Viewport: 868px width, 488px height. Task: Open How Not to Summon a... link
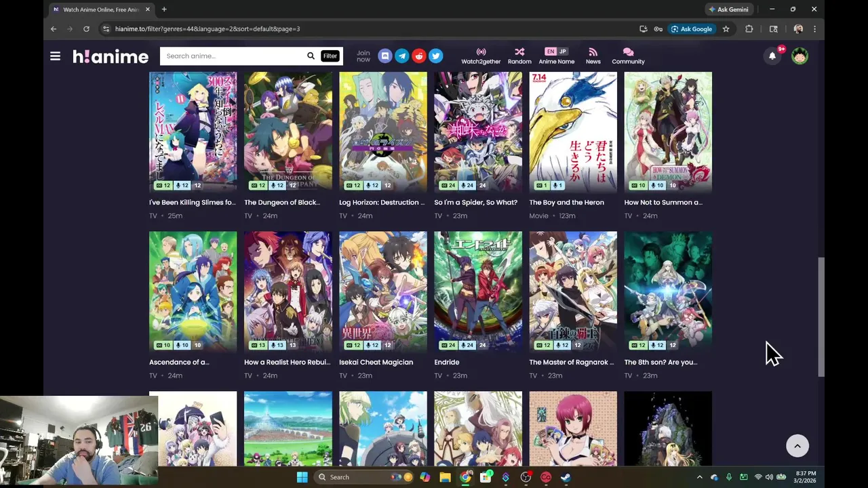[x=663, y=202]
